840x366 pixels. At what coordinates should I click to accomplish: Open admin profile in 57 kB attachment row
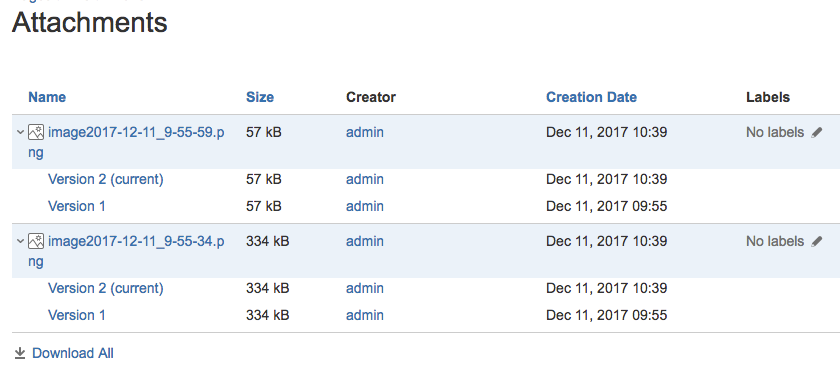(x=365, y=132)
